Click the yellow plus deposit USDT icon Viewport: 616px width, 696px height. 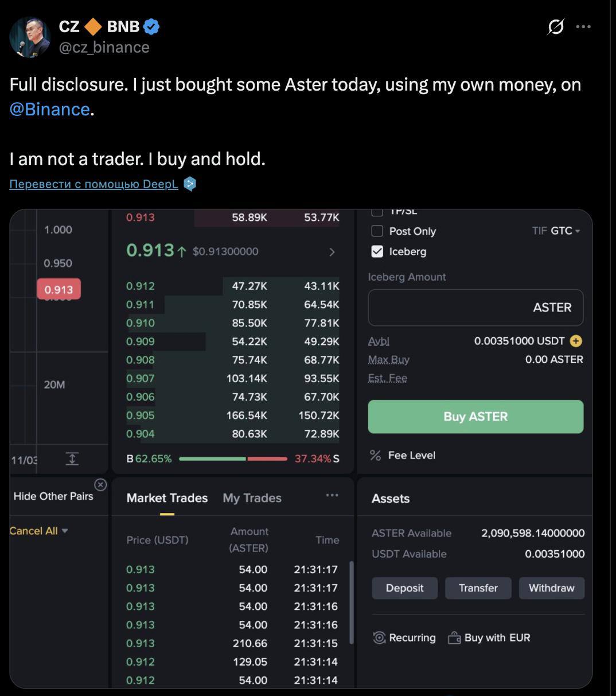[576, 341]
